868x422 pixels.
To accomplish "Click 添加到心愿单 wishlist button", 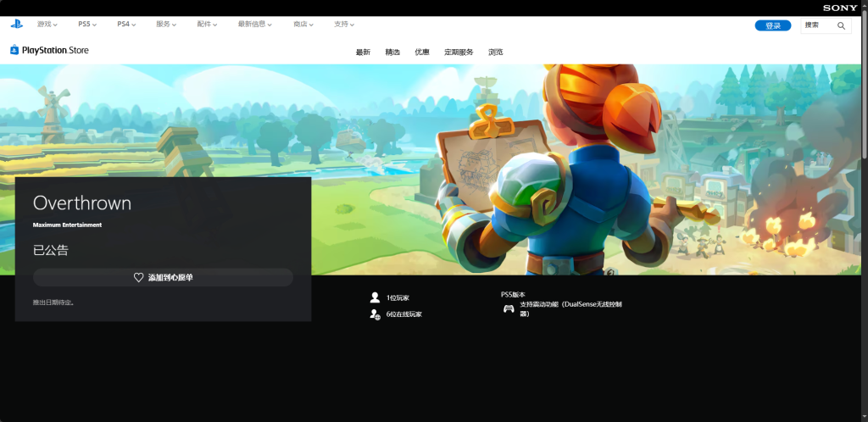I will pyautogui.click(x=163, y=278).
